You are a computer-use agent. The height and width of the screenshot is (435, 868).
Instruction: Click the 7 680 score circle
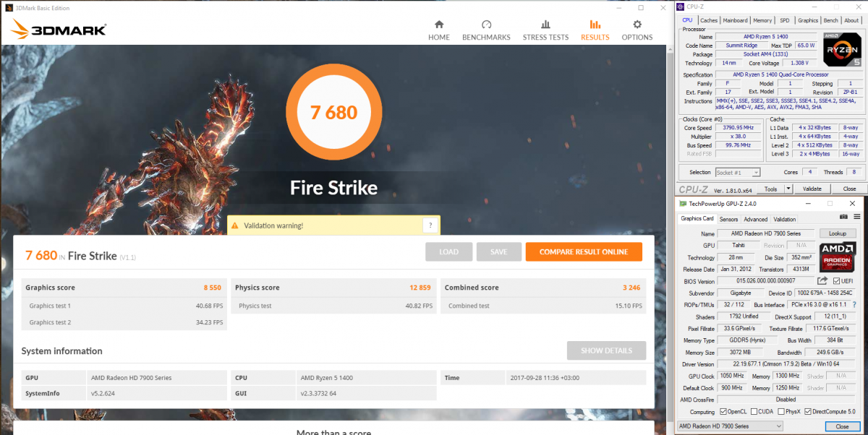(333, 112)
